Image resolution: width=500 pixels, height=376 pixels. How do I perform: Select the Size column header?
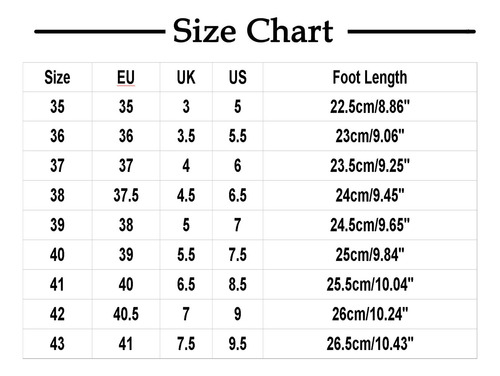57,77
